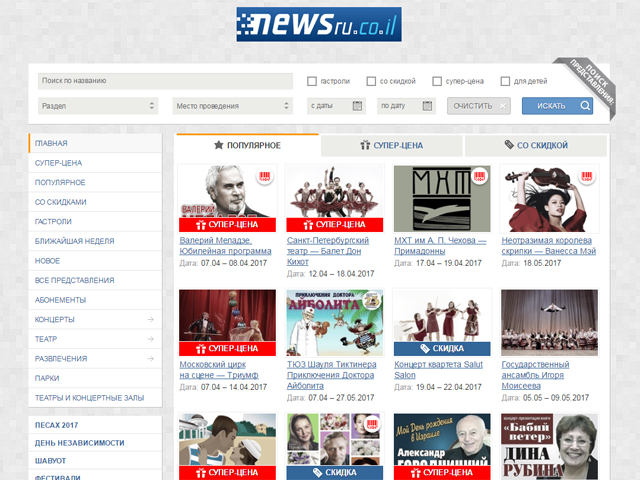This screenshot has height=480, width=640.
Task: Open Театры и концертные залы in sidebar
Action: pyautogui.click(x=96, y=398)
